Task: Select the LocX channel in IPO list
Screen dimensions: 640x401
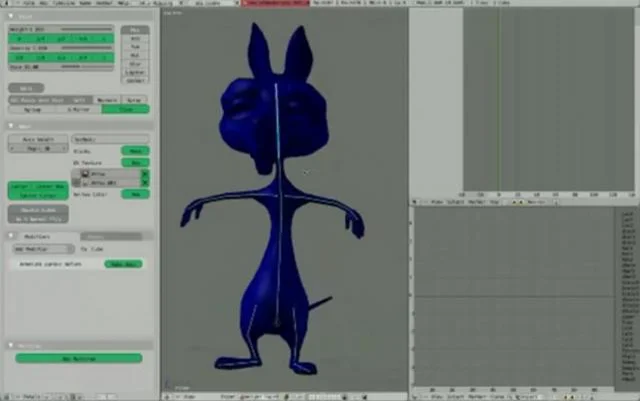Action: 627,214
